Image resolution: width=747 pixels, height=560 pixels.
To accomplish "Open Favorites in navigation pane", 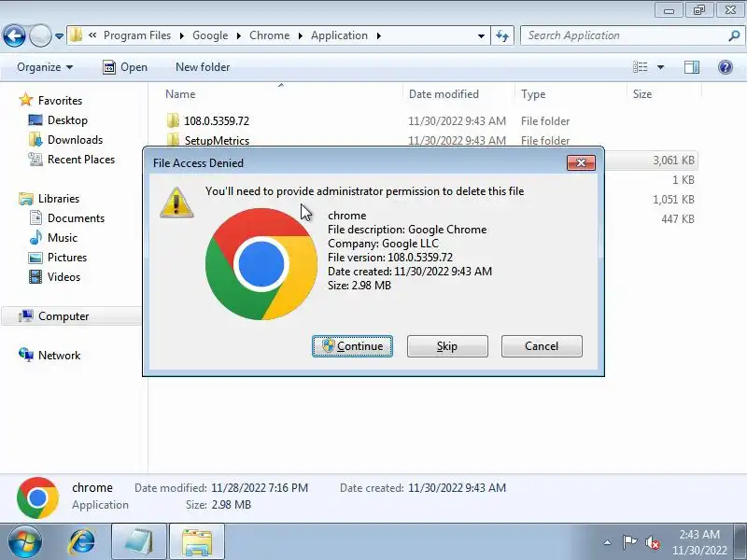I will click(60, 101).
